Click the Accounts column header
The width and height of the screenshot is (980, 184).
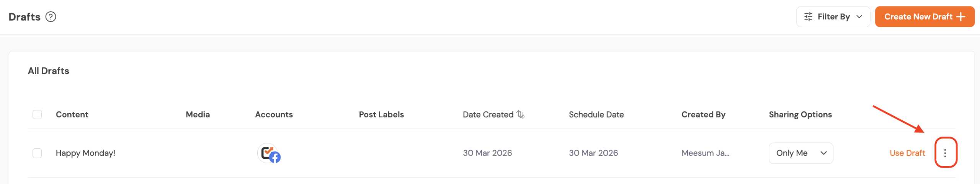[x=274, y=114]
